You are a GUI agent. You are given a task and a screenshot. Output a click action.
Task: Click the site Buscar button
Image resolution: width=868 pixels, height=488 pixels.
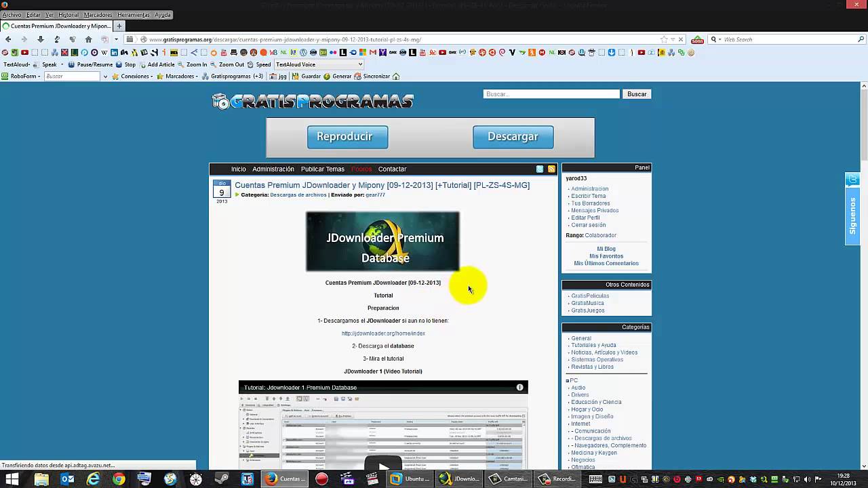[637, 94]
